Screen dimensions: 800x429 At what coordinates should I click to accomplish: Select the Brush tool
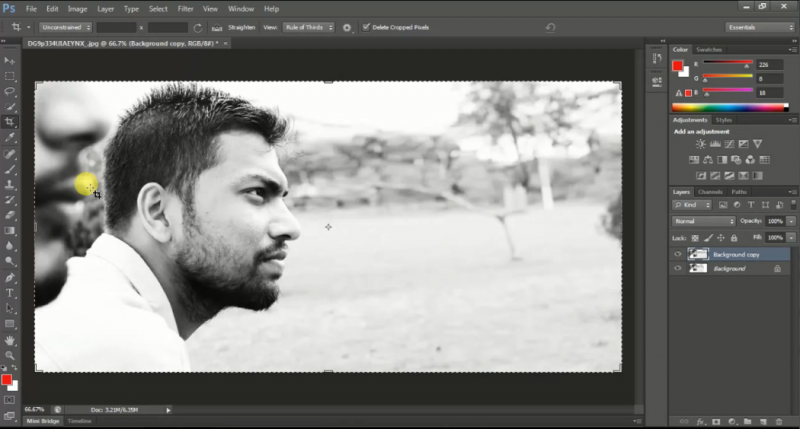point(10,169)
